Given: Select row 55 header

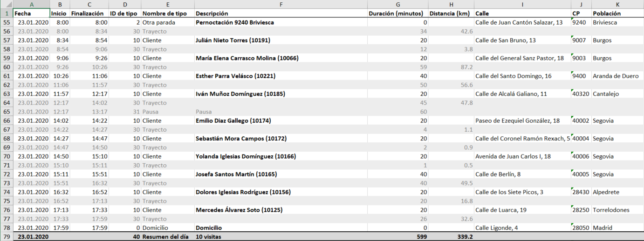Looking at the screenshot, I should pos(6,22).
